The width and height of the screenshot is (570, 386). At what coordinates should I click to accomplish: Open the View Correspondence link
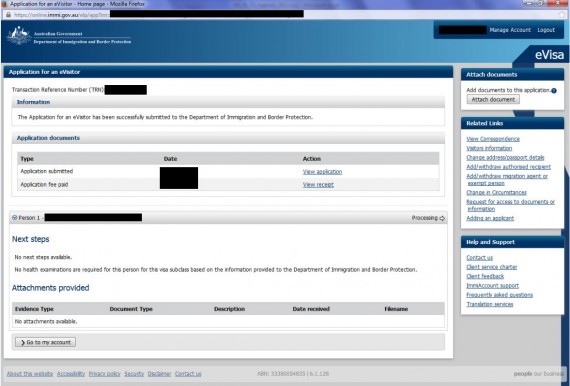(x=493, y=139)
